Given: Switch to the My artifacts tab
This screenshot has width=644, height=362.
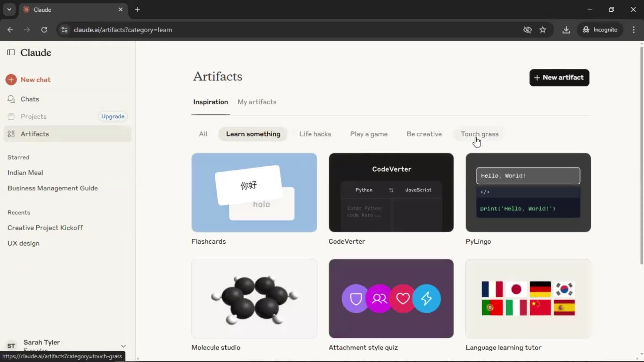Looking at the screenshot, I should point(257,102).
